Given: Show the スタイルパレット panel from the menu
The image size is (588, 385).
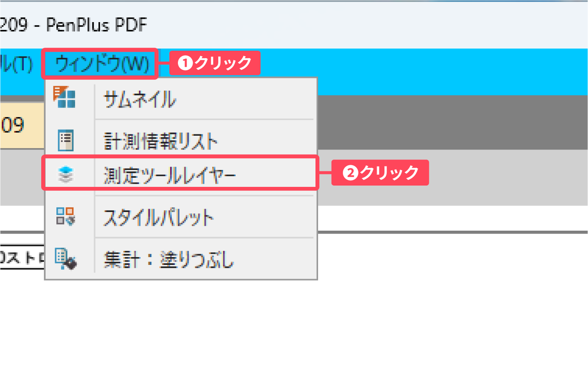Looking at the screenshot, I should click(x=158, y=217).
